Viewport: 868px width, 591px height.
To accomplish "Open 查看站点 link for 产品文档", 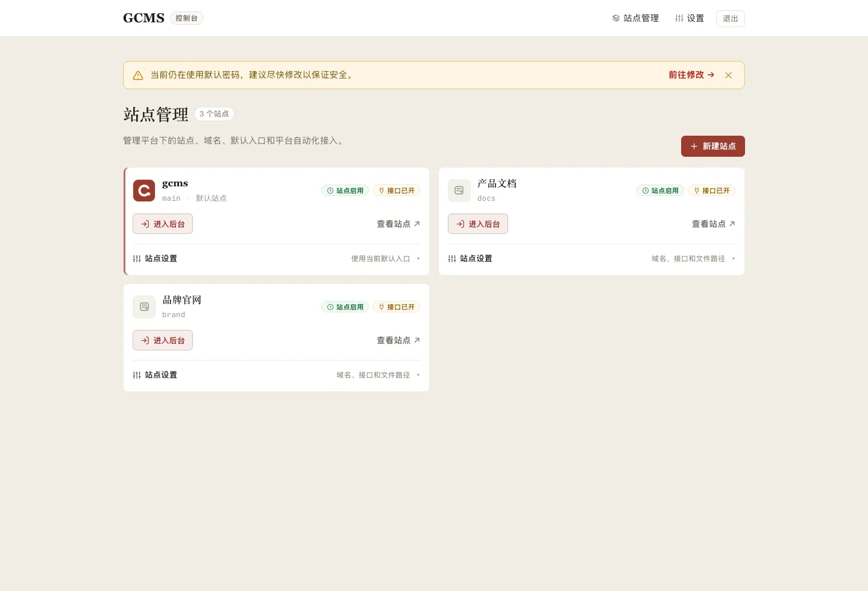I will pyautogui.click(x=714, y=224).
